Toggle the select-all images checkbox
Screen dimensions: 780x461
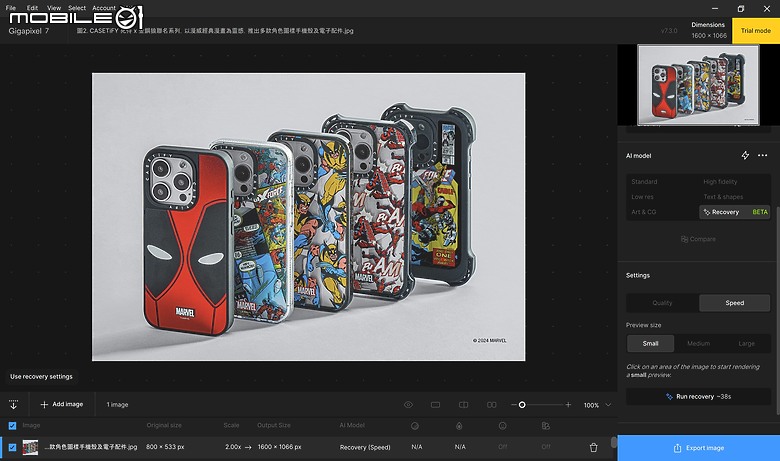(x=12, y=426)
